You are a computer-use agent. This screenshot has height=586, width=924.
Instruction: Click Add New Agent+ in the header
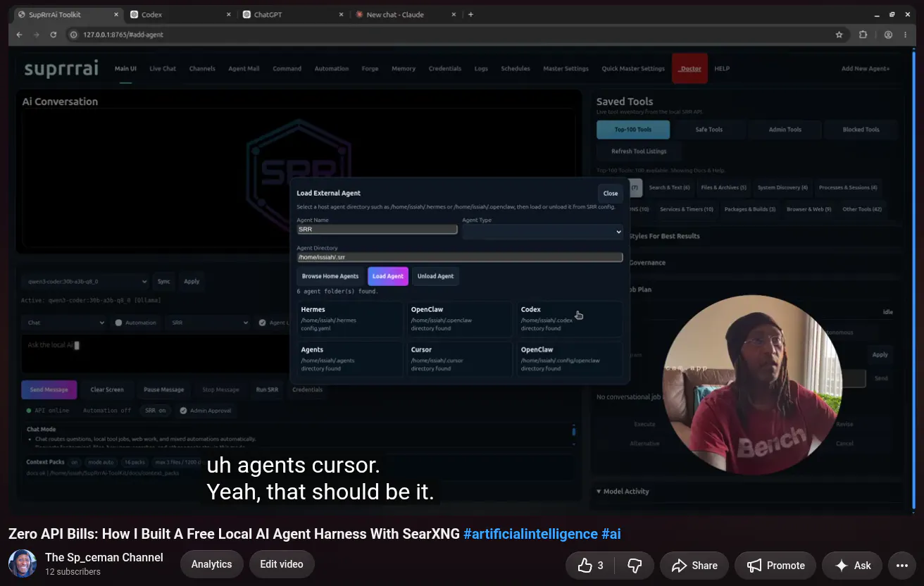866,69
